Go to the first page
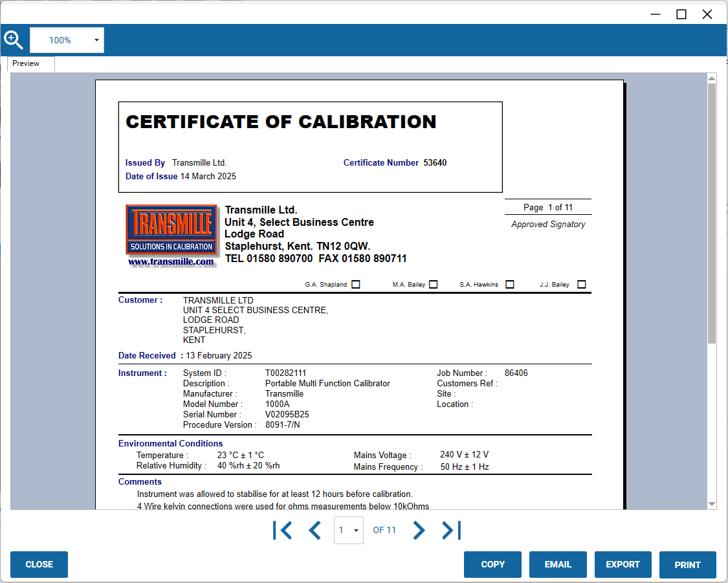Image resolution: width=728 pixels, height=583 pixels. tap(282, 530)
